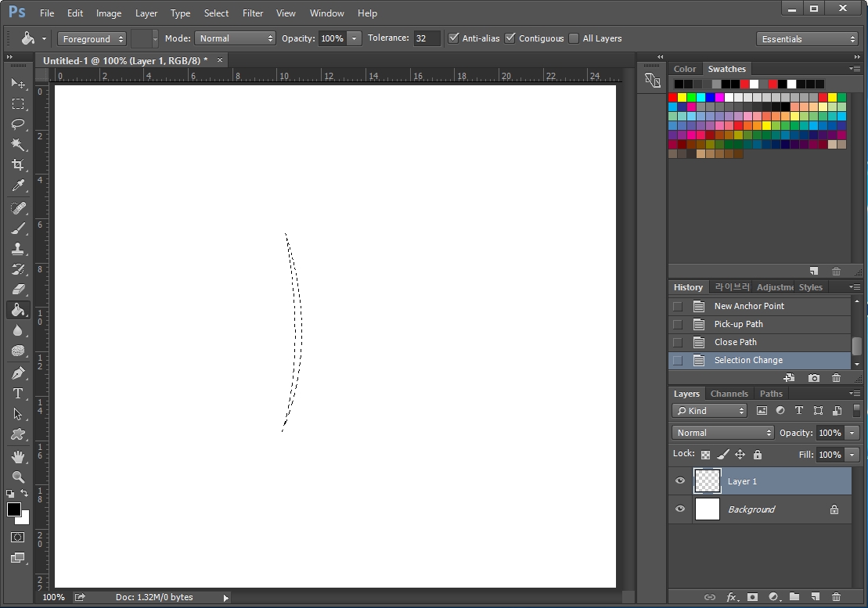Select the Eyedropper tool
The width and height of the screenshot is (868, 608).
click(18, 185)
